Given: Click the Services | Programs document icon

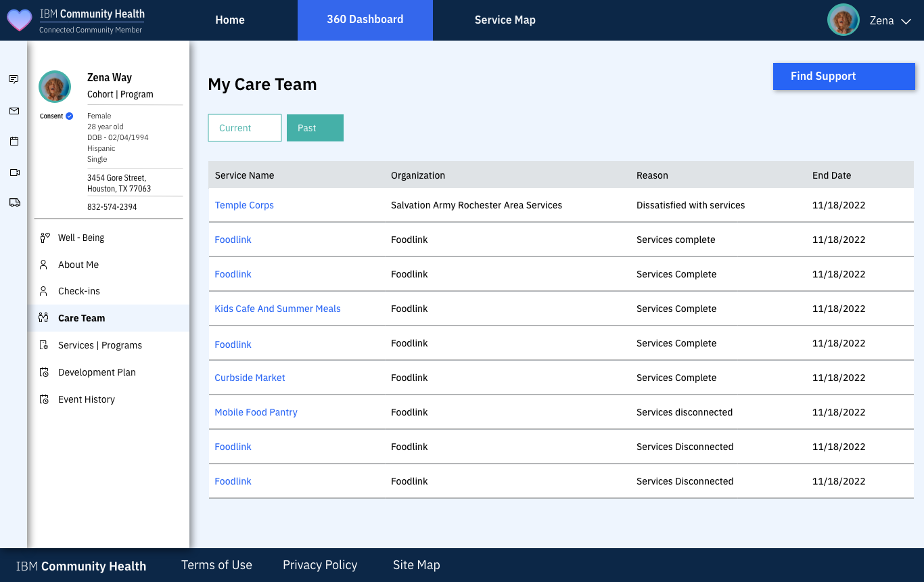Looking at the screenshot, I should [43, 345].
